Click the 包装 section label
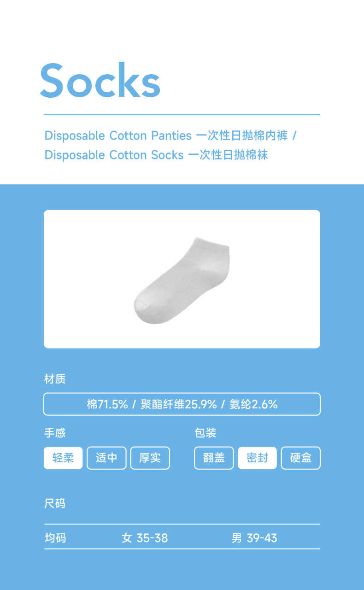Viewport: 364px width, 590px height. [x=205, y=433]
